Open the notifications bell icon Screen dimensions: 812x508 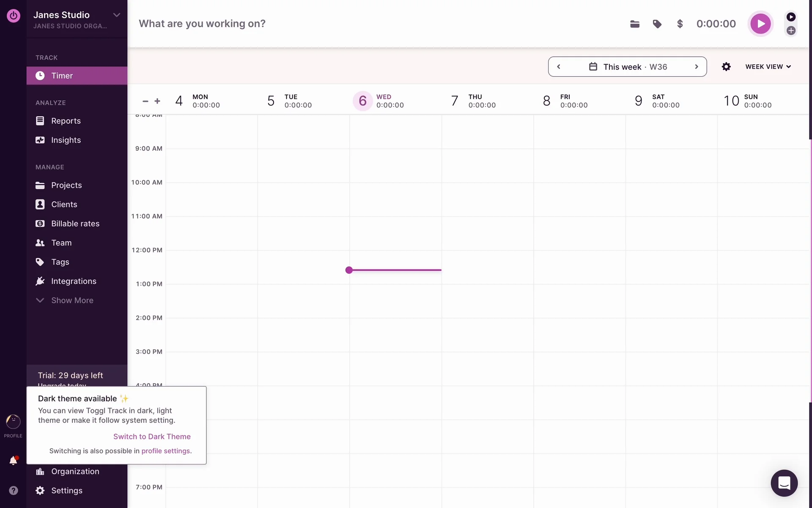click(13, 461)
